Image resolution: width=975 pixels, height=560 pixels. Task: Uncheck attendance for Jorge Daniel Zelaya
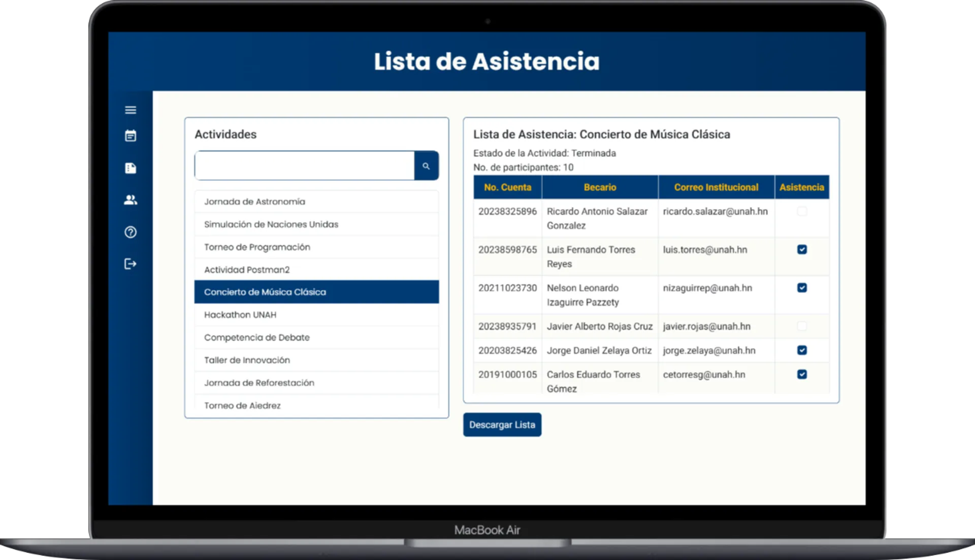pos(801,350)
